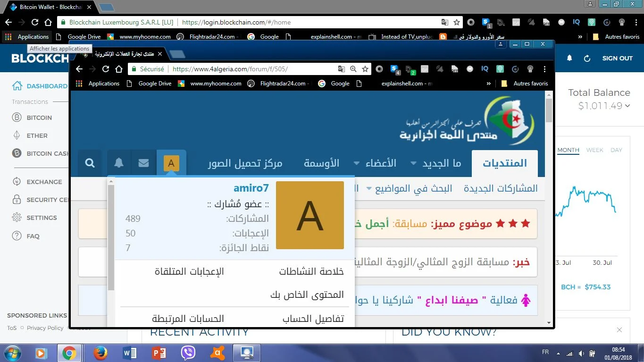Expand the ما الجديد menu arrow
Screen dimensions: 644x362
pos(413,163)
